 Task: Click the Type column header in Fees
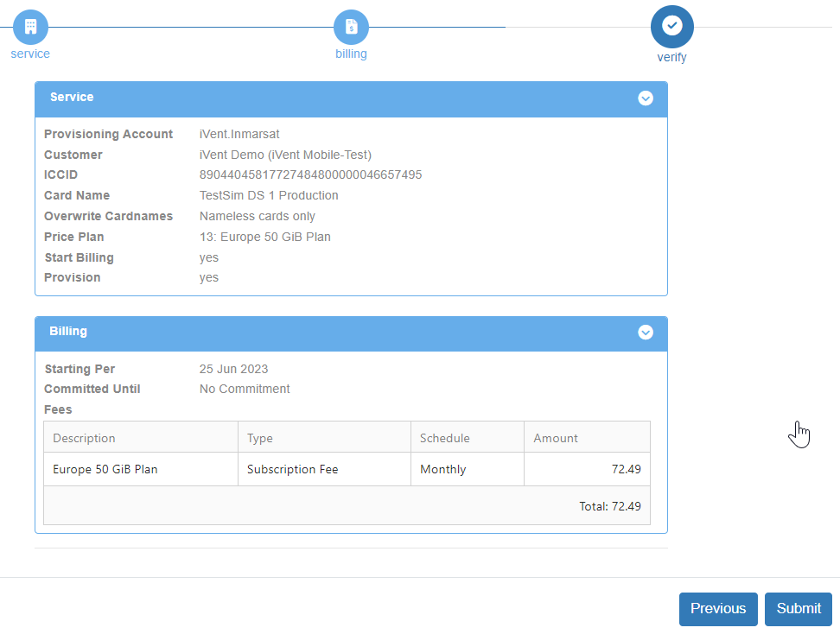click(260, 438)
